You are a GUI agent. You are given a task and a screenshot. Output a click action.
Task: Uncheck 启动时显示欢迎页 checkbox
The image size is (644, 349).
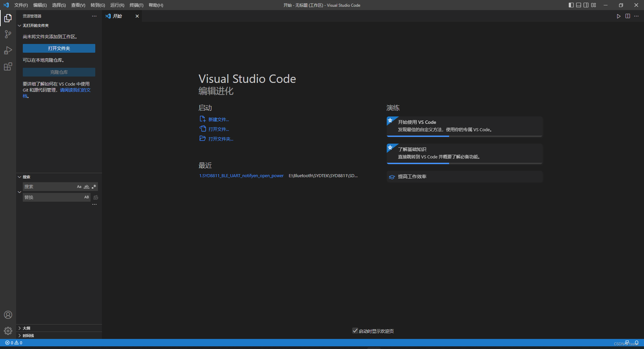point(355,331)
